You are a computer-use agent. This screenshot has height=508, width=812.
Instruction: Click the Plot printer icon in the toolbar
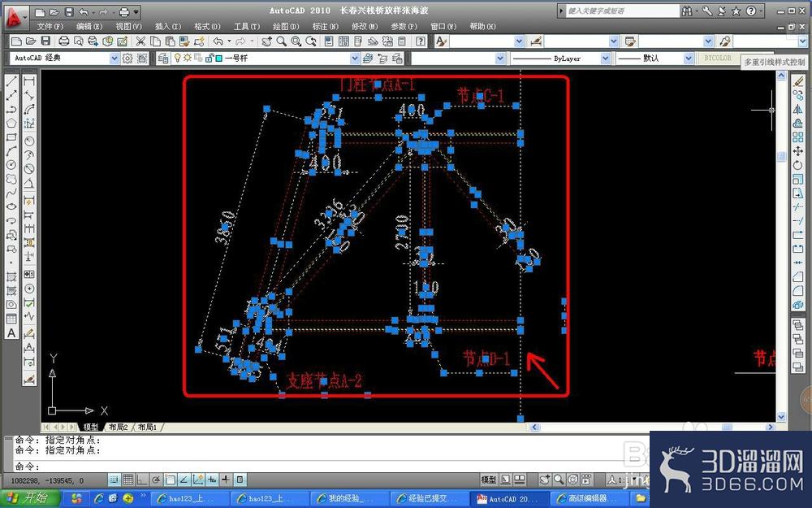63,41
